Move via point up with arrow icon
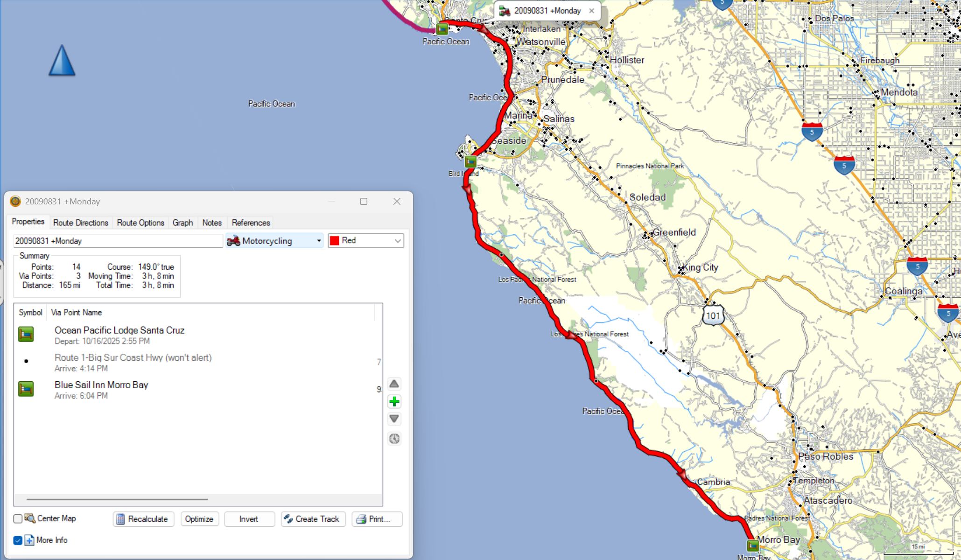 pyautogui.click(x=394, y=384)
